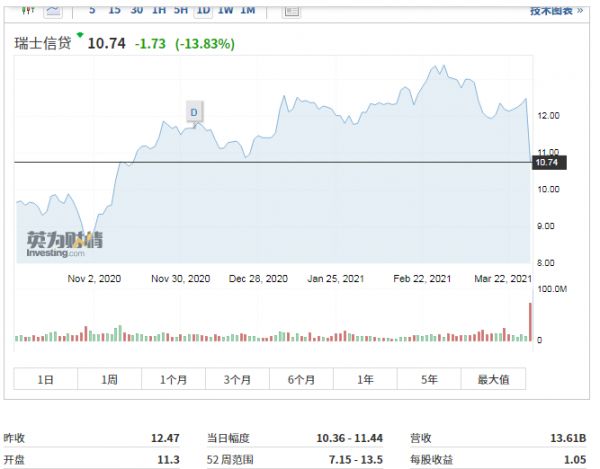Select the 1M monthly interval

pyautogui.click(x=247, y=9)
